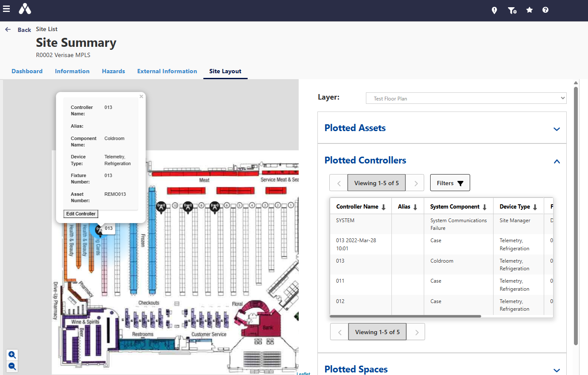
Task: Expand the Plotted Assets section
Action: tap(557, 129)
